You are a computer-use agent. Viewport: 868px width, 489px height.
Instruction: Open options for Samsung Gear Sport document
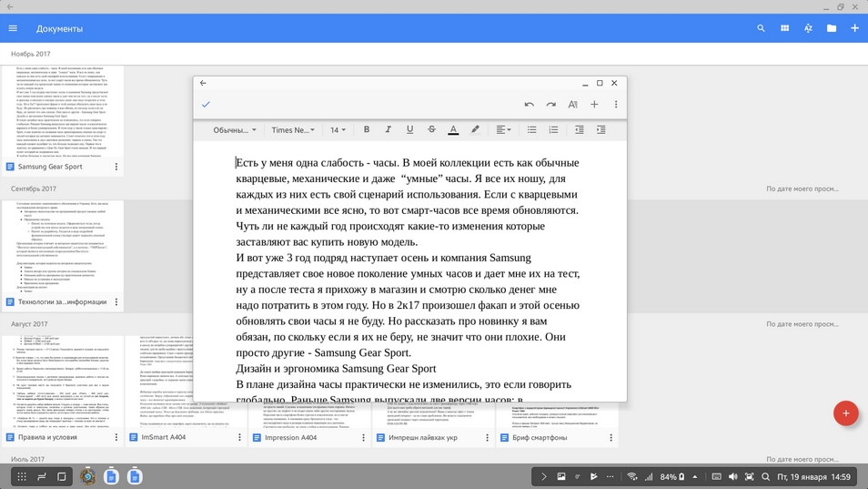coord(116,167)
